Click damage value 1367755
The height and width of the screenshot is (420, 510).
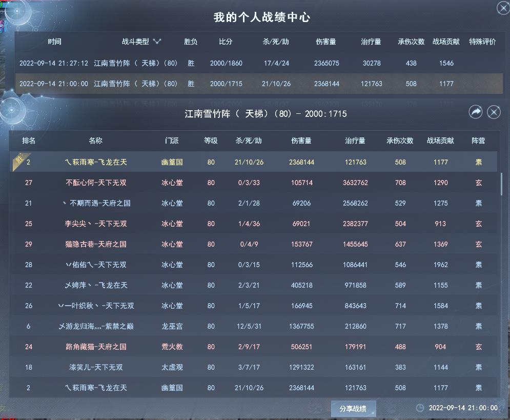click(301, 326)
